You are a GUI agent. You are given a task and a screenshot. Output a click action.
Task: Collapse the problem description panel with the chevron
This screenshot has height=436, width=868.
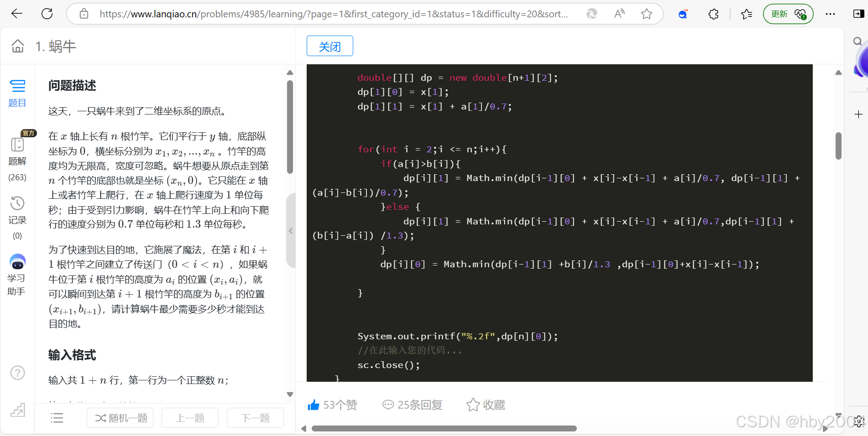click(291, 231)
